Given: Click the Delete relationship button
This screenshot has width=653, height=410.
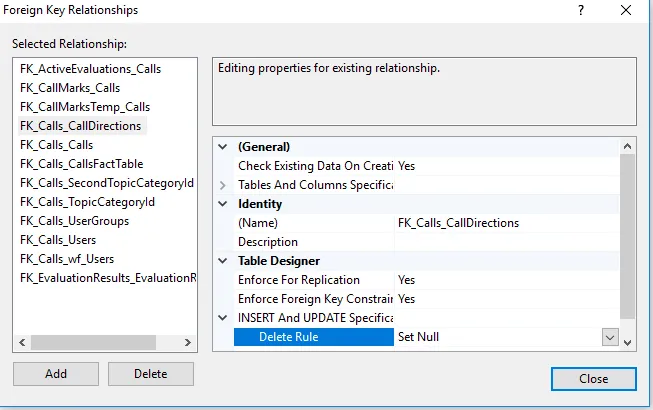Looking at the screenshot, I should pyautogui.click(x=151, y=374).
